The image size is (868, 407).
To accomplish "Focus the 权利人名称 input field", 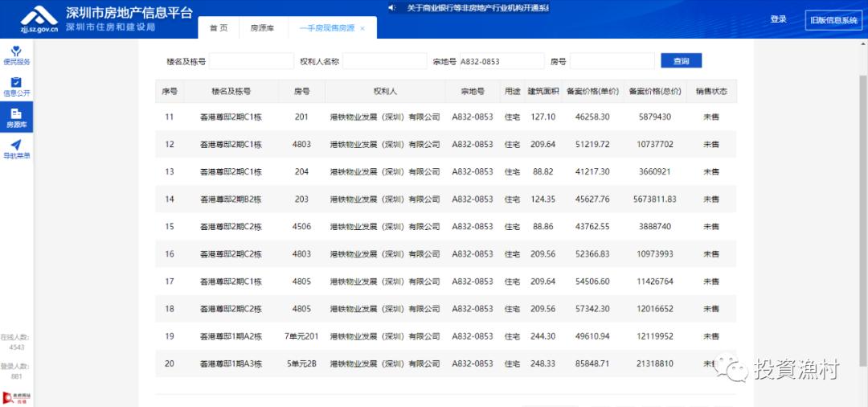I will click(385, 61).
